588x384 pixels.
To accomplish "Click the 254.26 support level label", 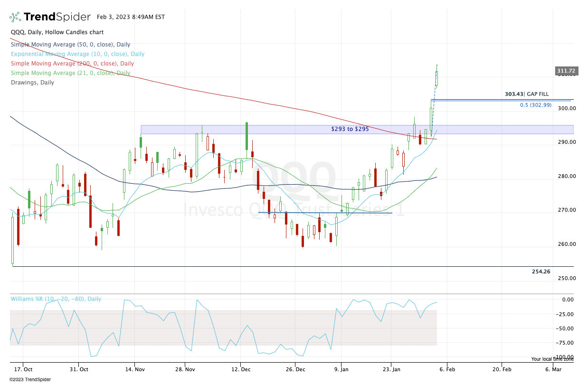I will tap(541, 272).
